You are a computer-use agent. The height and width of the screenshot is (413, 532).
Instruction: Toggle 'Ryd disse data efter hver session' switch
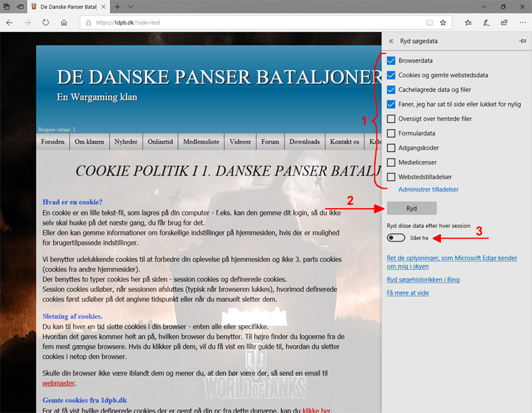[x=395, y=237]
